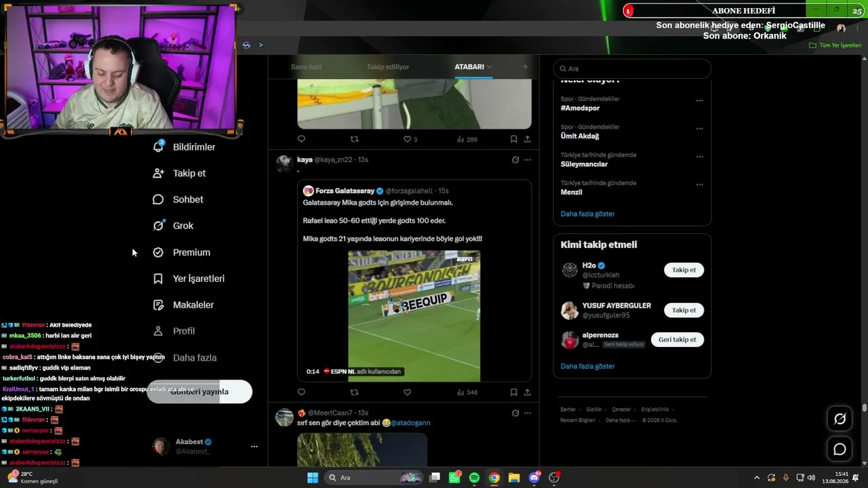Reply to kaya's quoted Forza Galatasaray post
The image size is (868, 488).
point(302,392)
